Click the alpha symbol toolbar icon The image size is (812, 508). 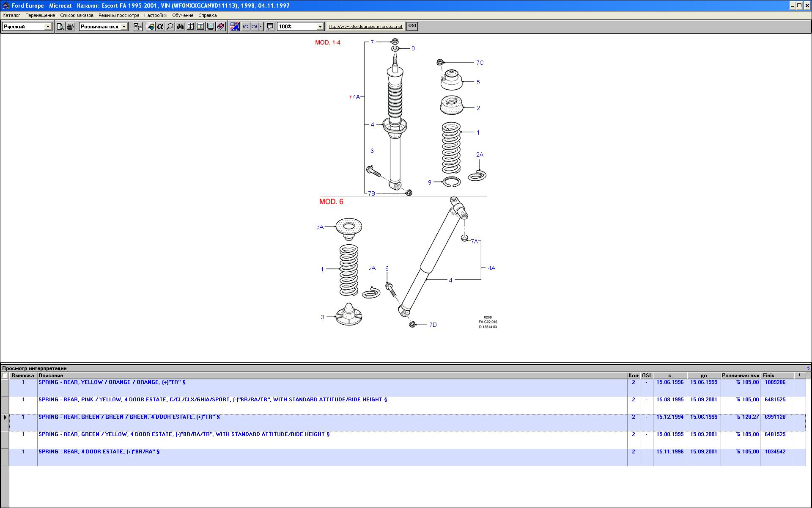point(160,27)
